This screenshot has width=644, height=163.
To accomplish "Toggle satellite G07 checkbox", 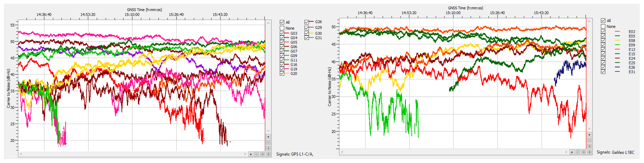I will point(282,51).
